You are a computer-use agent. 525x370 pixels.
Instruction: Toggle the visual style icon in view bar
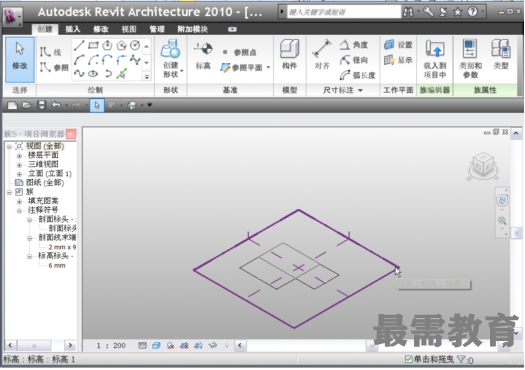pos(156,345)
